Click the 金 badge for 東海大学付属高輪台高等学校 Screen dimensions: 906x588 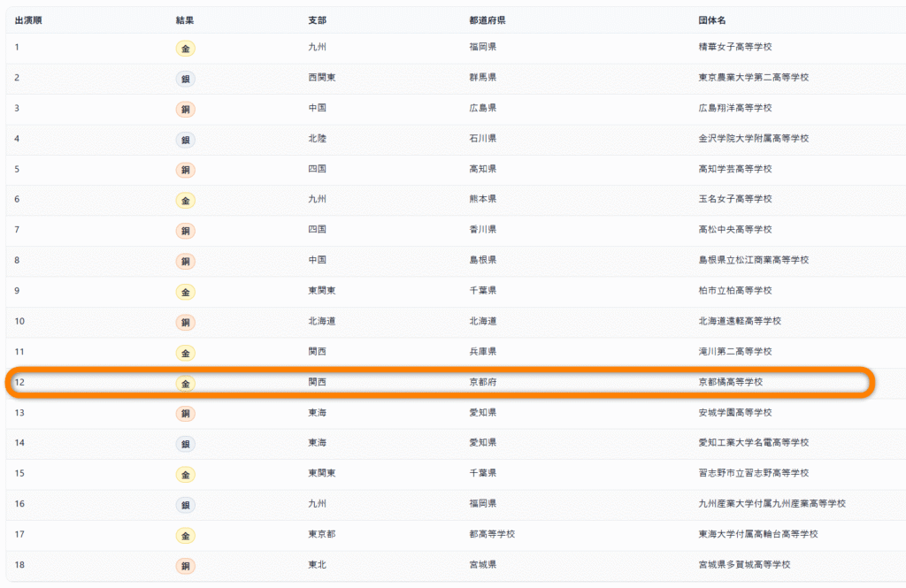pyautogui.click(x=185, y=535)
